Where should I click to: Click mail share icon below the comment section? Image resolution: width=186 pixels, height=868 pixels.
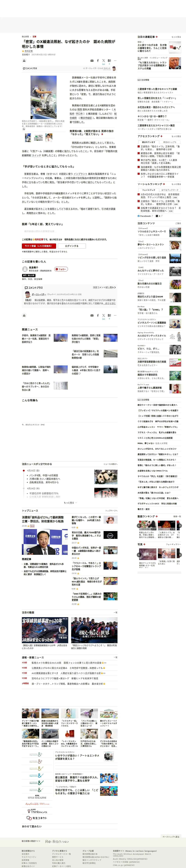(92, 315)
